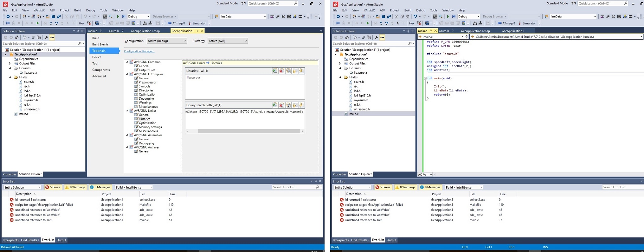This screenshot has height=252, width=644.
Task: Toggle 0 Messages filter below Toolchain page
Action: click(x=100, y=187)
